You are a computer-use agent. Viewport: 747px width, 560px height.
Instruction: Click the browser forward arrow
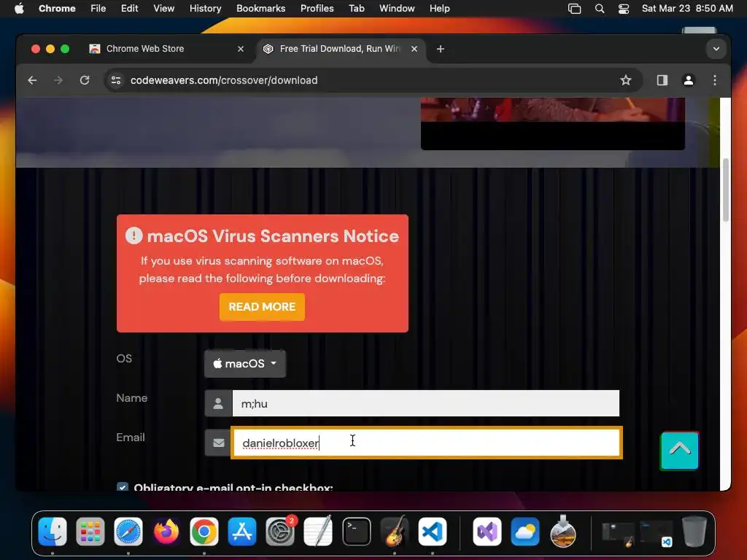[x=58, y=80]
